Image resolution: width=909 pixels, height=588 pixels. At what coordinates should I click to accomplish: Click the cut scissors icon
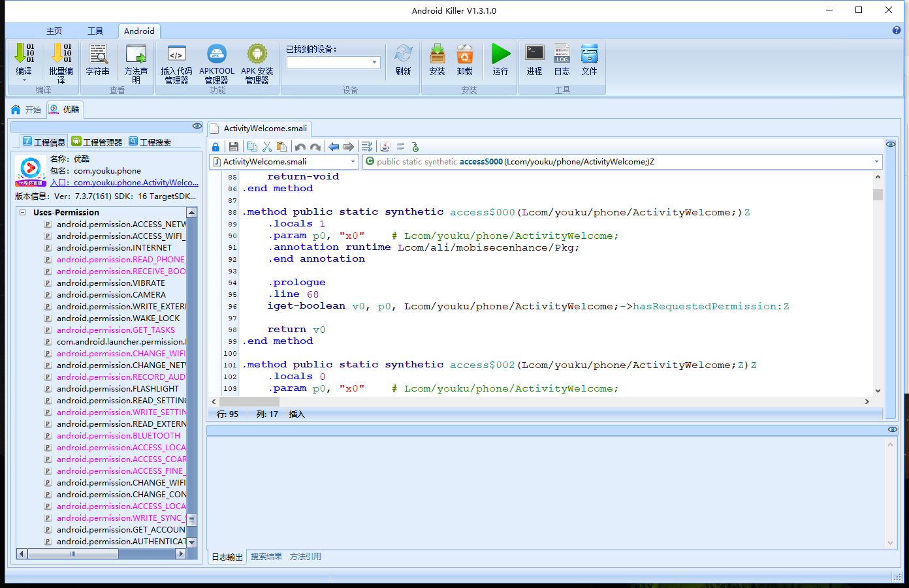pyautogui.click(x=267, y=147)
